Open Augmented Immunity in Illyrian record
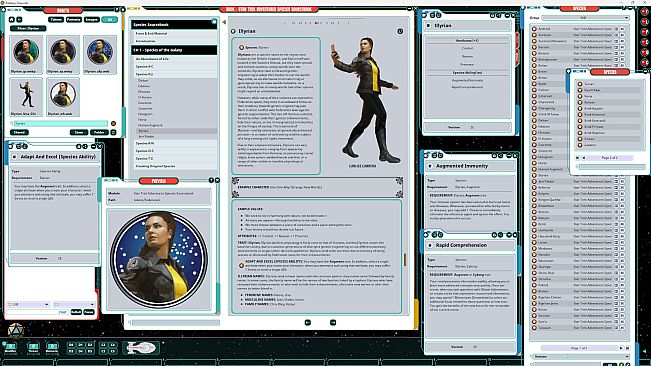The width and height of the screenshot is (651, 366). click(467, 81)
